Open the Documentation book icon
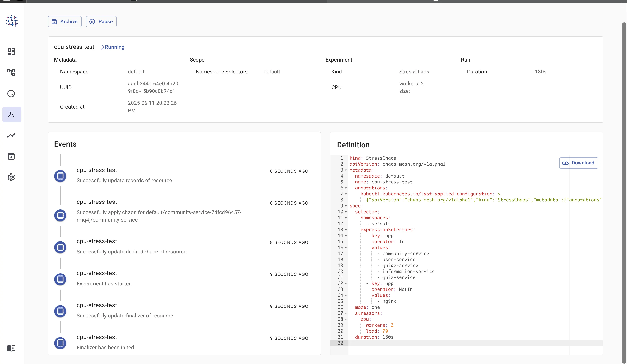This screenshot has height=364, width=627. [x=11, y=348]
